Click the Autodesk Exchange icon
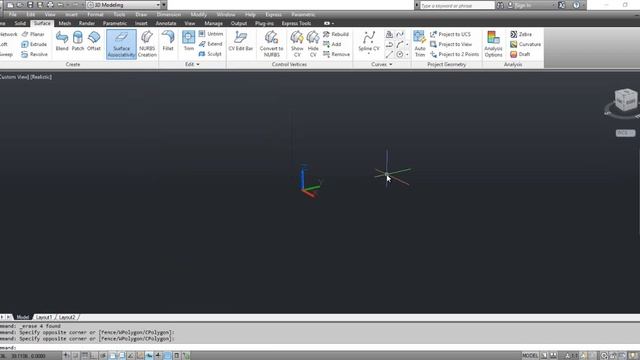The height and width of the screenshot is (360, 640). tap(562, 5)
